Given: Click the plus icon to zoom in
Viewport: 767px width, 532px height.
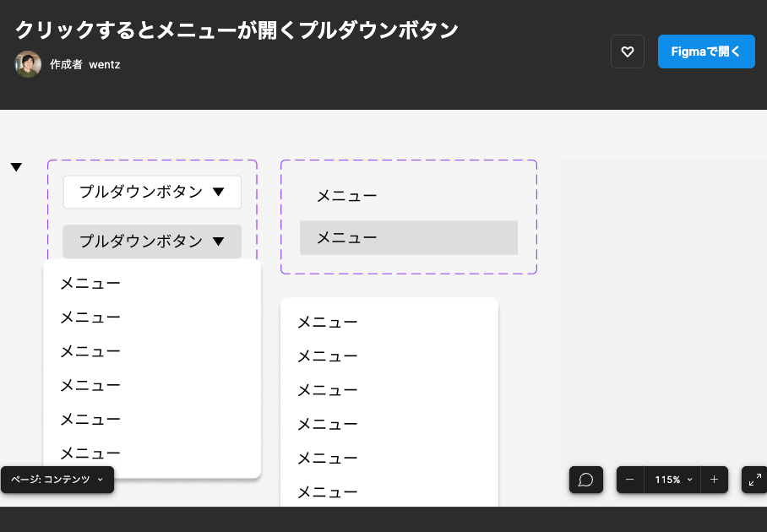Looking at the screenshot, I should click(x=714, y=480).
